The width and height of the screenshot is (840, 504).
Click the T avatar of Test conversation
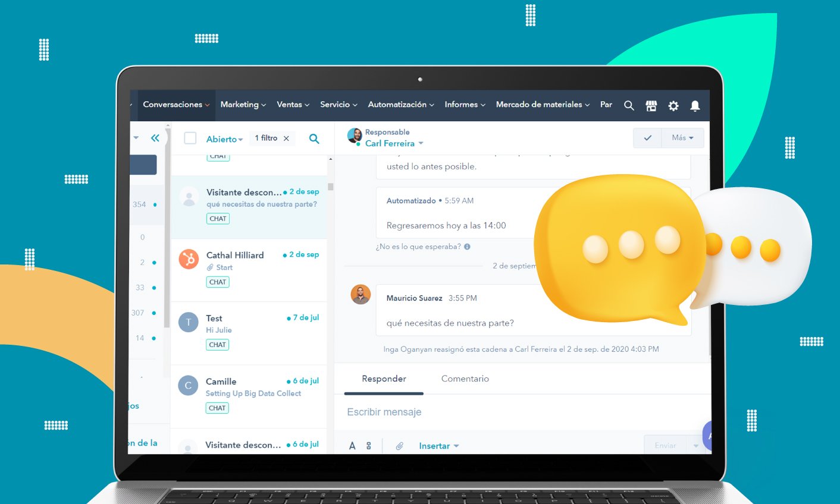click(x=189, y=322)
